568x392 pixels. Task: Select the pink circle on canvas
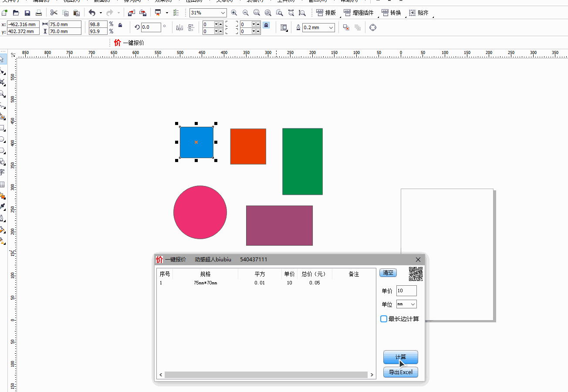click(200, 212)
